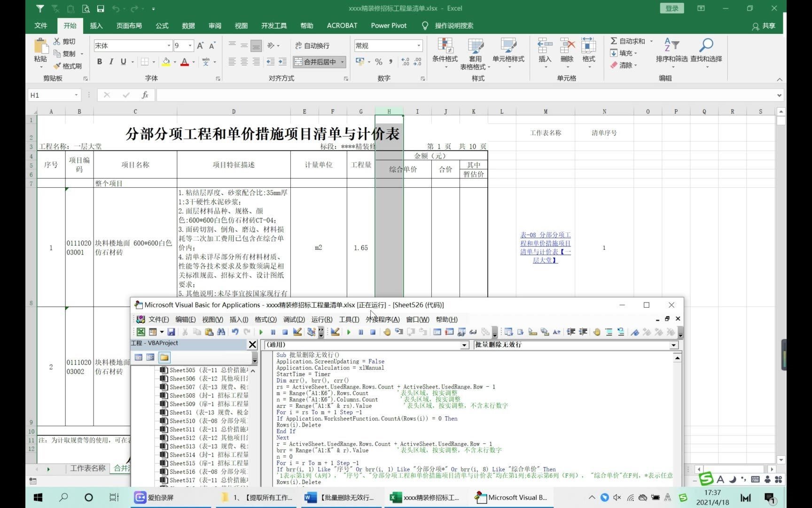The width and height of the screenshot is (812, 508).
Task: Click the 登录 sign-in button
Action: tap(671, 8)
